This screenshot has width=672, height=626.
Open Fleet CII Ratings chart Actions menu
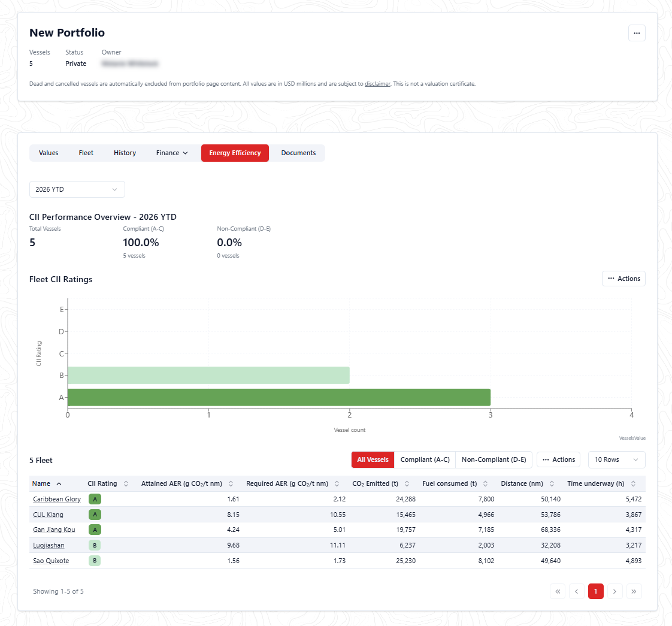tap(623, 279)
